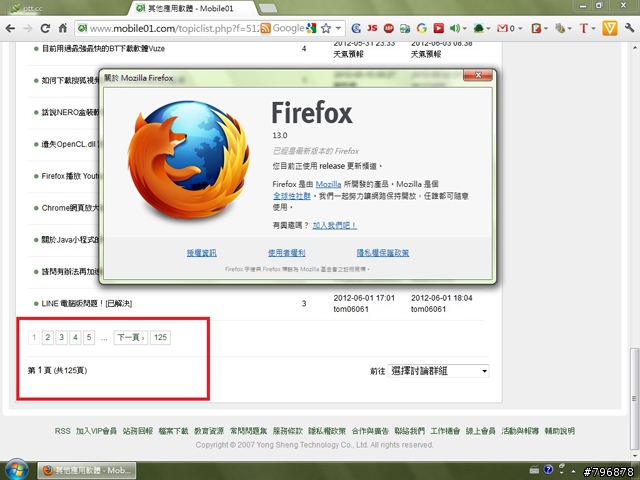Expand dropdown arrow beside the T icon
Screen dimensions: 640x480
pyautogui.click(x=593, y=29)
